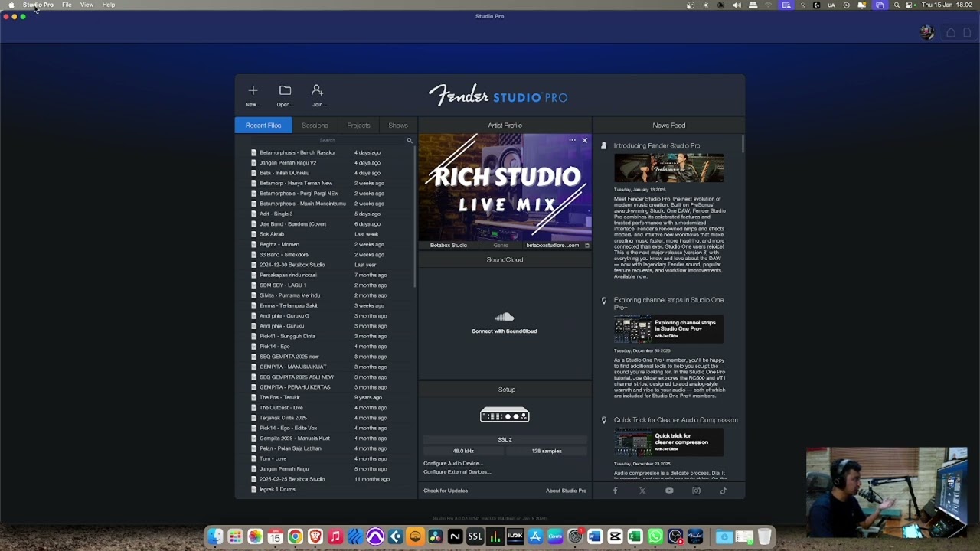
Task: Open the Studio Pro application menu
Action: click(x=38, y=5)
